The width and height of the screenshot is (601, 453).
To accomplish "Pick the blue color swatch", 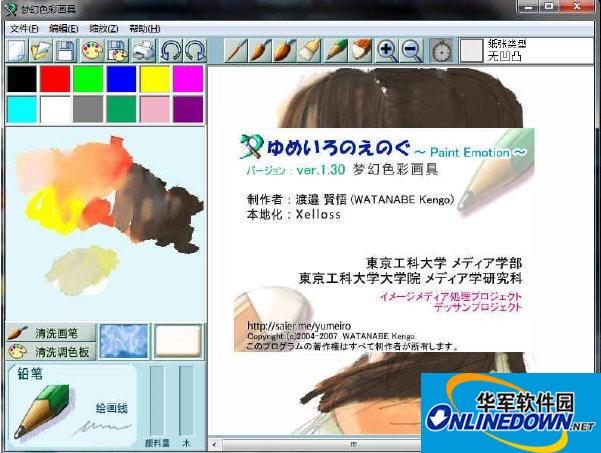I will pyautogui.click(x=122, y=79).
